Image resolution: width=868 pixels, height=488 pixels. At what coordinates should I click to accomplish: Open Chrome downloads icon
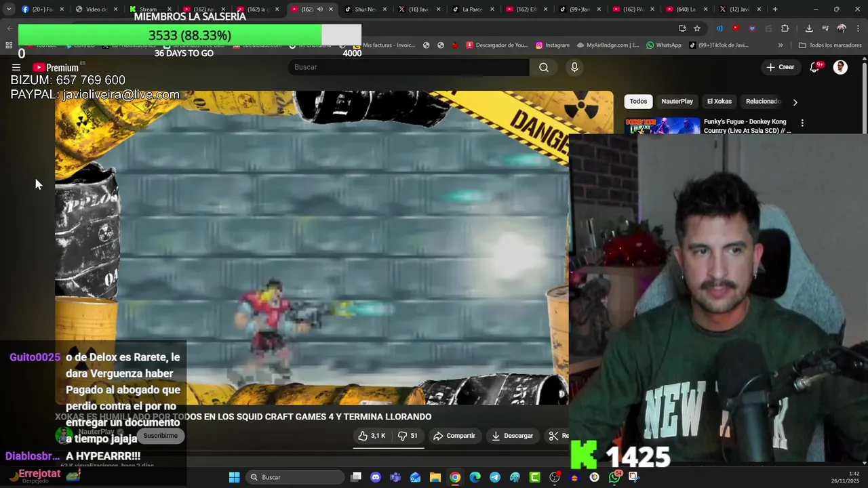[x=809, y=28]
